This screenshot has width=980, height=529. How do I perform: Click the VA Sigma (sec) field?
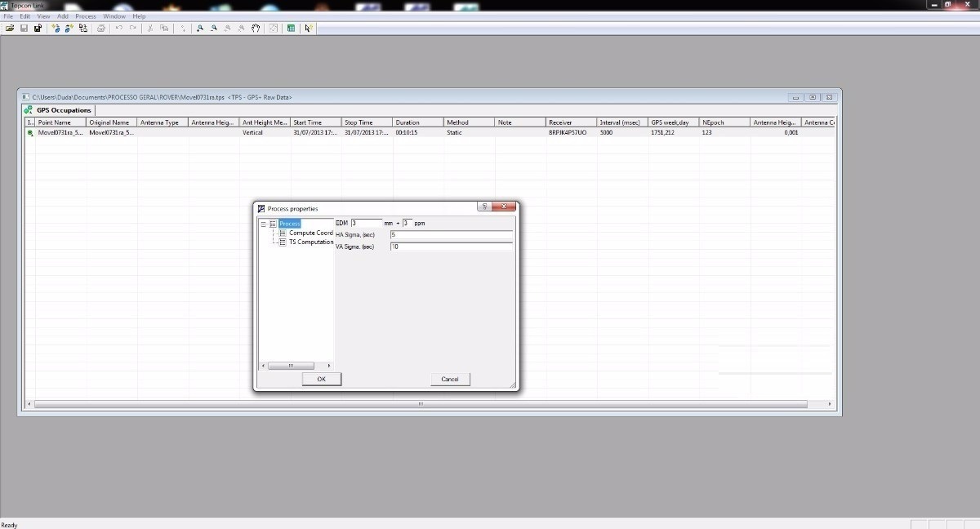[451, 247]
